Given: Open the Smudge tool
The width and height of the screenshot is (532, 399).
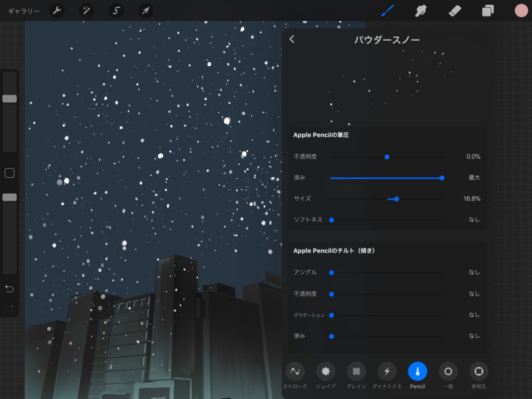Looking at the screenshot, I should click(421, 10).
